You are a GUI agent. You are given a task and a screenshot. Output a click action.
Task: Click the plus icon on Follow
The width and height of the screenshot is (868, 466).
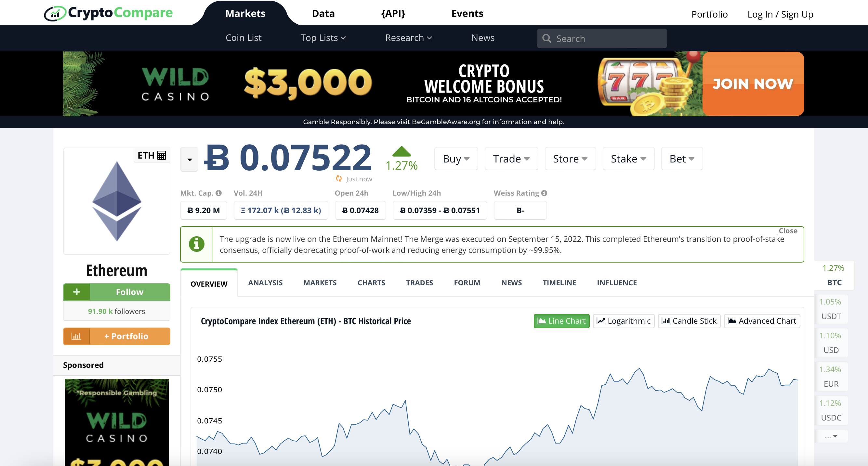(x=76, y=292)
